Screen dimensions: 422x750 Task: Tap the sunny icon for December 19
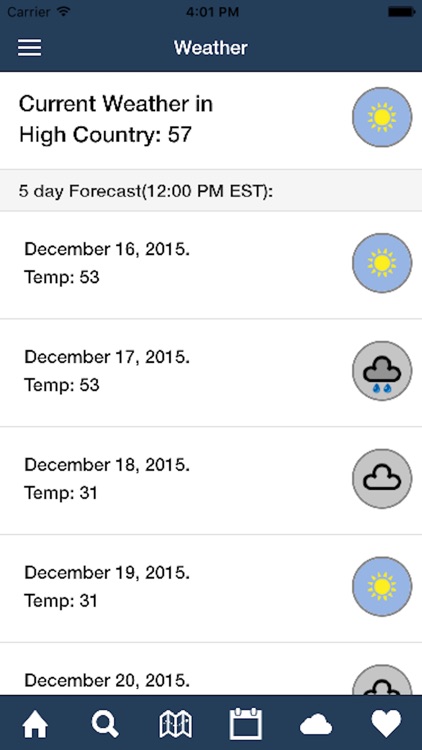tap(382, 586)
